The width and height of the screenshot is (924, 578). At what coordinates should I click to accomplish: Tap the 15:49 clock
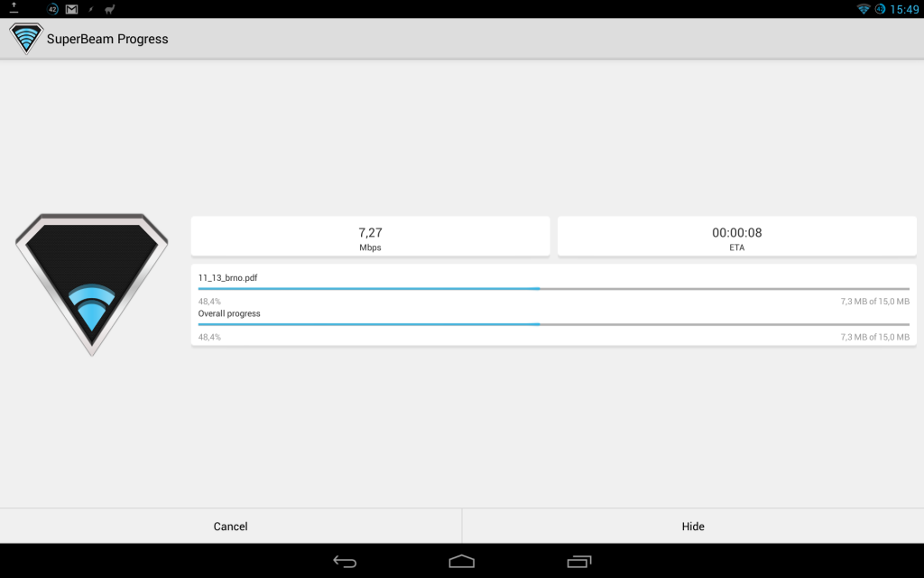(904, 9)
